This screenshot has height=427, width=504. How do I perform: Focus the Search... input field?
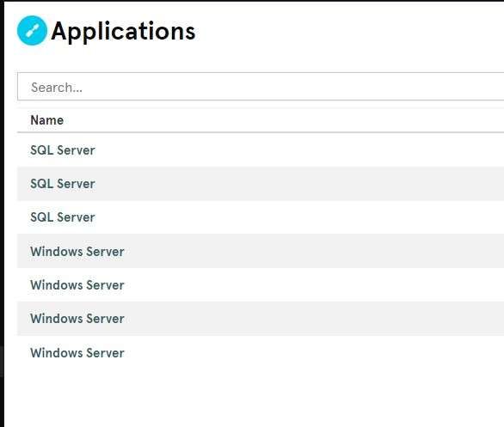pos(261,87)
